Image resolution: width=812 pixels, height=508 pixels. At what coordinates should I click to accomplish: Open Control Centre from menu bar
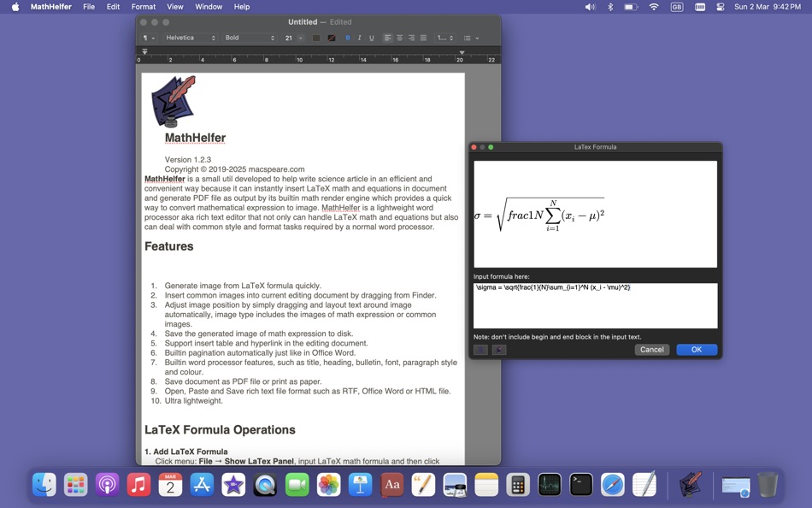click(721, 7)
